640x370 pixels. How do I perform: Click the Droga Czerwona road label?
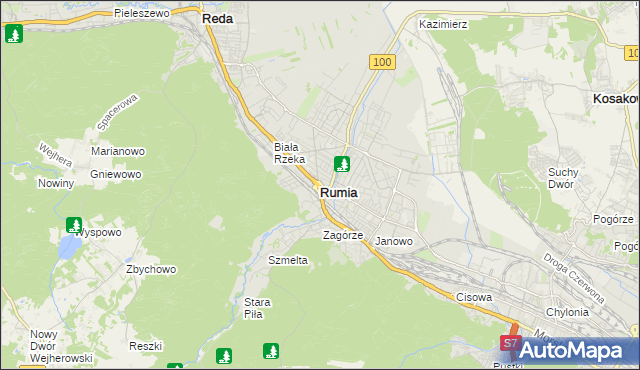(x=573, y=278)
